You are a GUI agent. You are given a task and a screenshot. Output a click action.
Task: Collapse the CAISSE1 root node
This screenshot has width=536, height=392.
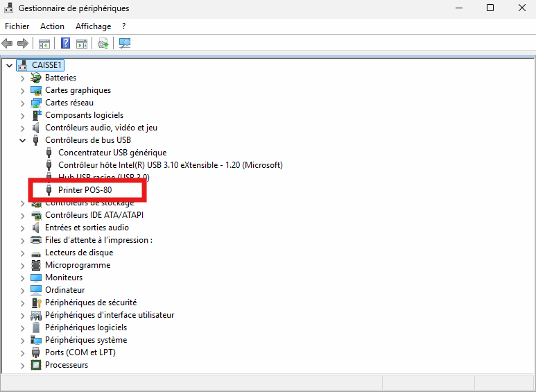click(9, 65)
